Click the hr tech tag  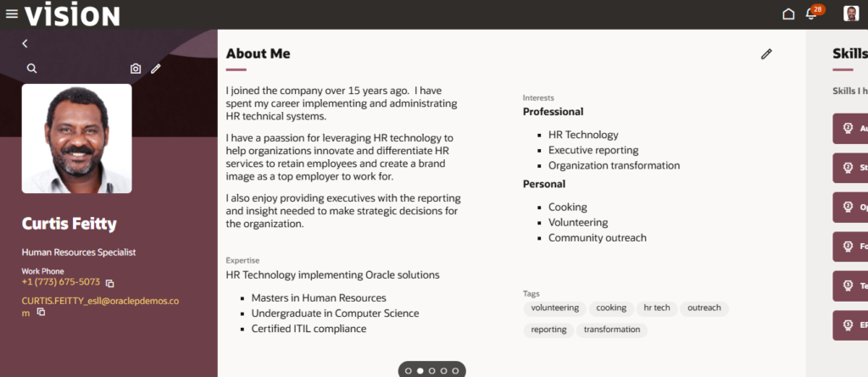[657, 308]
